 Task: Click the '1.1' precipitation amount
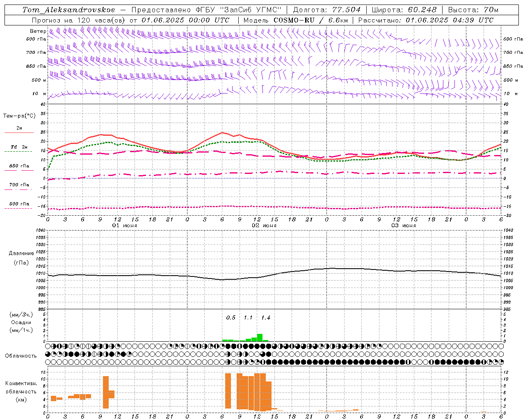(x=248, y=318)
